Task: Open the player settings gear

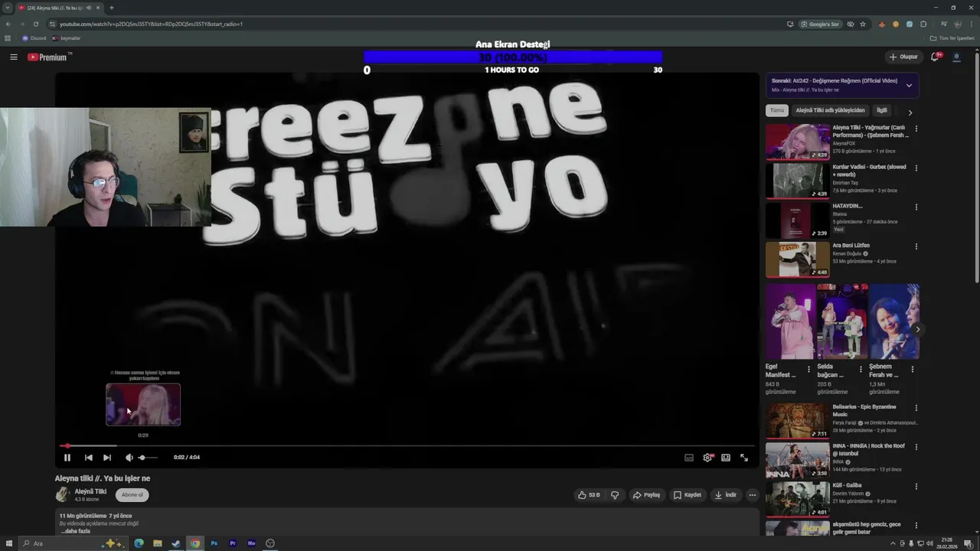Action: tap(707, 458)
